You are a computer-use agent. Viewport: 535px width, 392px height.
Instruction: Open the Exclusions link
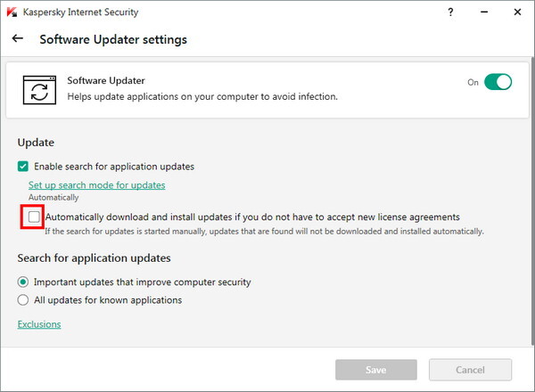39,324
